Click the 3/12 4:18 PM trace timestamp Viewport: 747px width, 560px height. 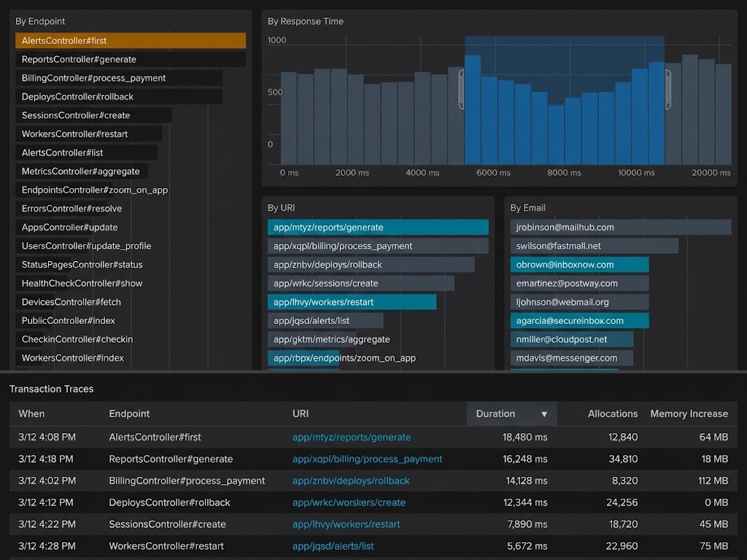click(x=46, y=459)
